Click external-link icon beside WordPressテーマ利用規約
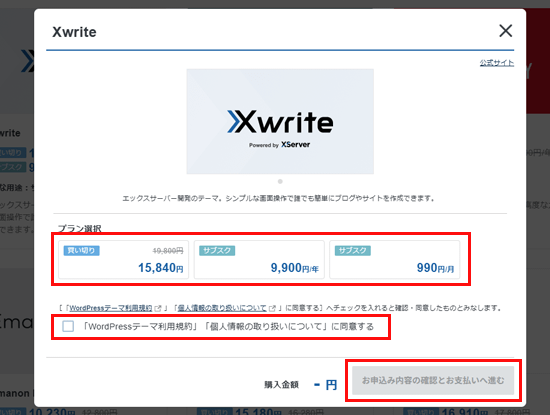The height and width of the screenshot is (415, 550). 158,308
